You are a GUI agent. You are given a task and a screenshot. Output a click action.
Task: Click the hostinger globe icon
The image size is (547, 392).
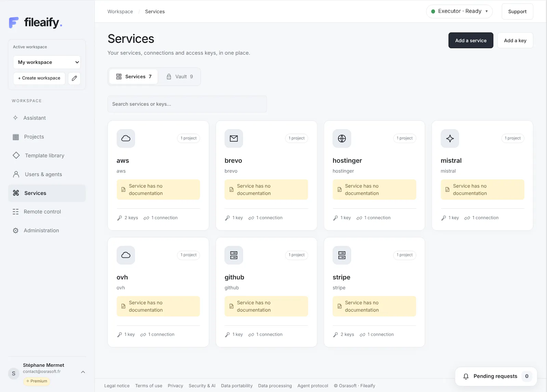[x=342, y=138]
